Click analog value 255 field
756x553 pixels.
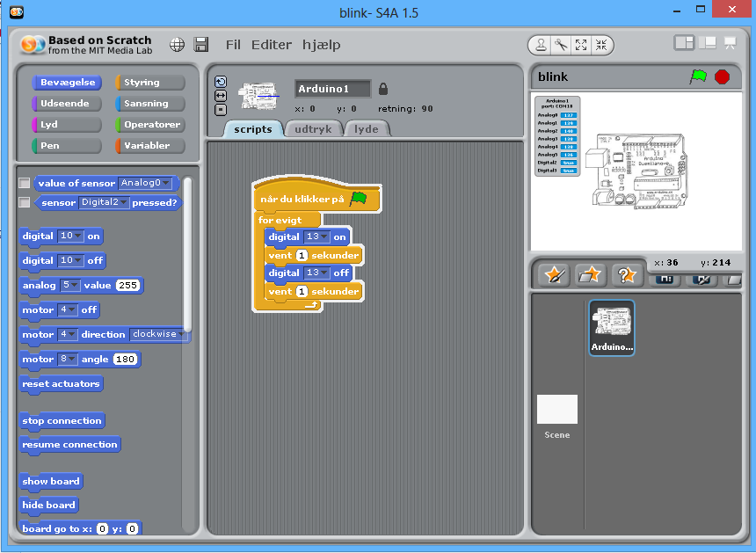pos(127,285)
